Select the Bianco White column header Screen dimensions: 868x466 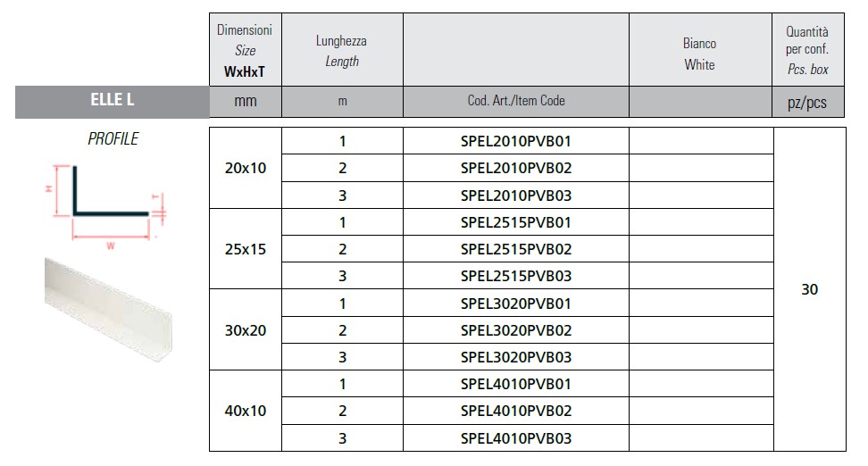click(700, 54)
